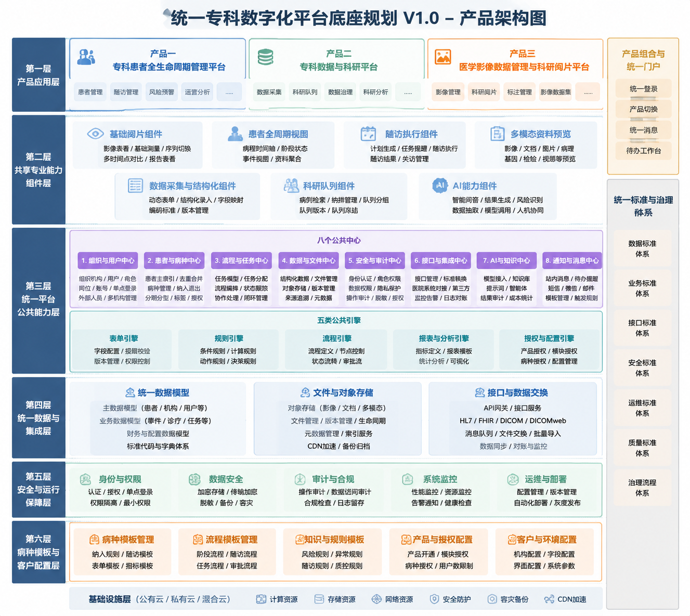690x616 pixels.
Task: Click the AI badge icon of AI能力组件
Action: click(440, 186)
